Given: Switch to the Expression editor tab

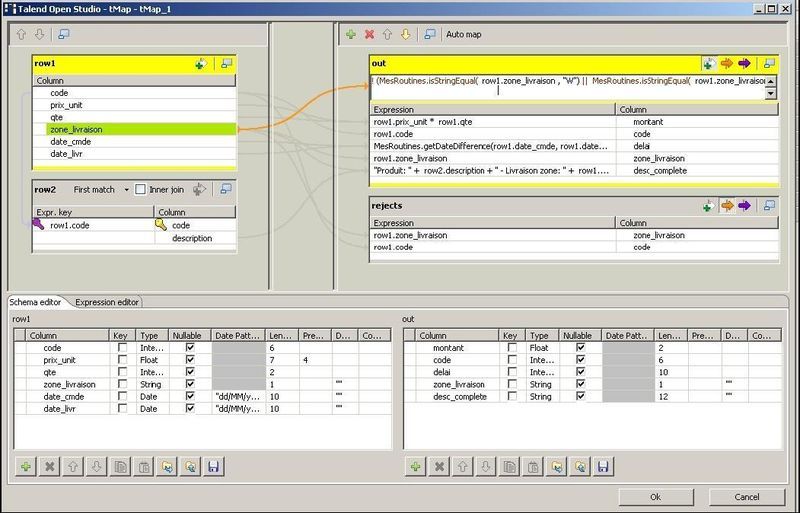Looking at the screenshot, I should pos(108,301).
